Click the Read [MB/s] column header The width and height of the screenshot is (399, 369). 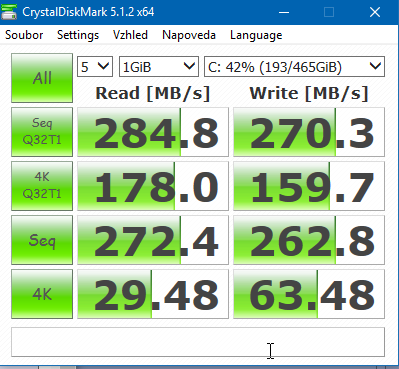[x=153, y=93]
